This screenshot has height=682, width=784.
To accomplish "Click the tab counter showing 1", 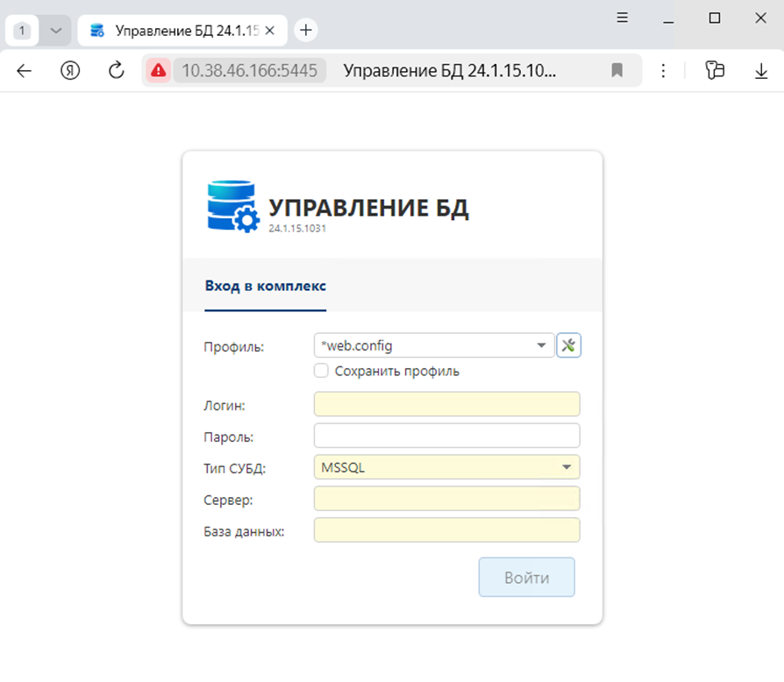I will (22, 31).
